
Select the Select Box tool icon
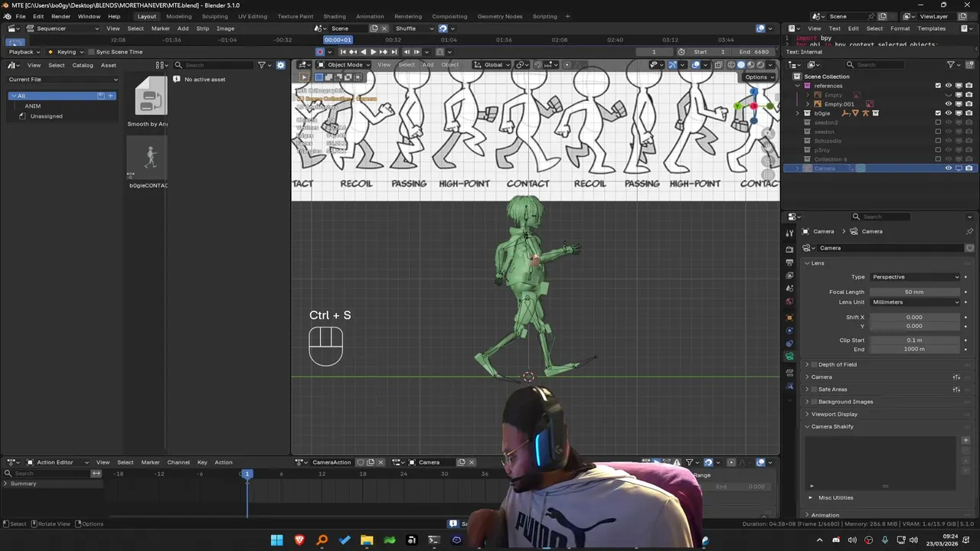(304, 77)
